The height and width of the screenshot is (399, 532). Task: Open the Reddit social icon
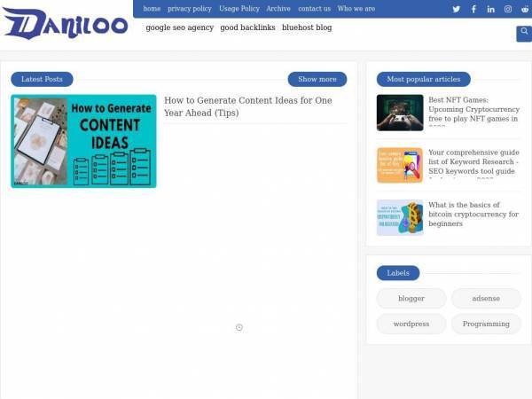click(526, 9)
